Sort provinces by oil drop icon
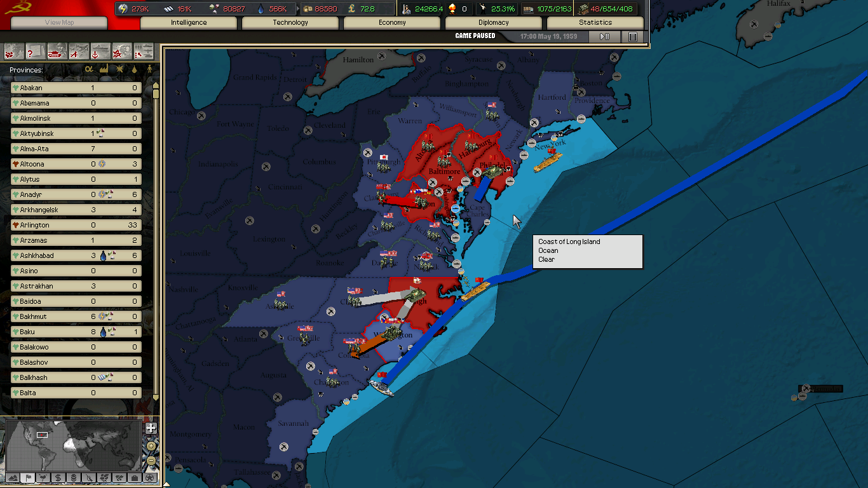 134,69
